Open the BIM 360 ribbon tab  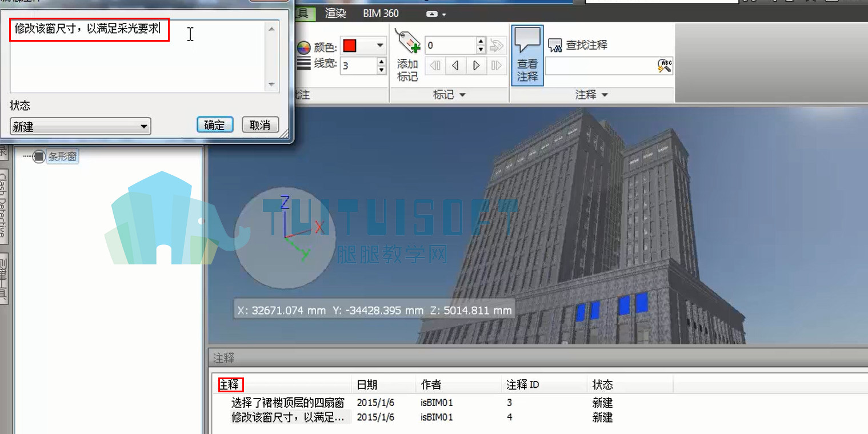click(x=381, y=13)
